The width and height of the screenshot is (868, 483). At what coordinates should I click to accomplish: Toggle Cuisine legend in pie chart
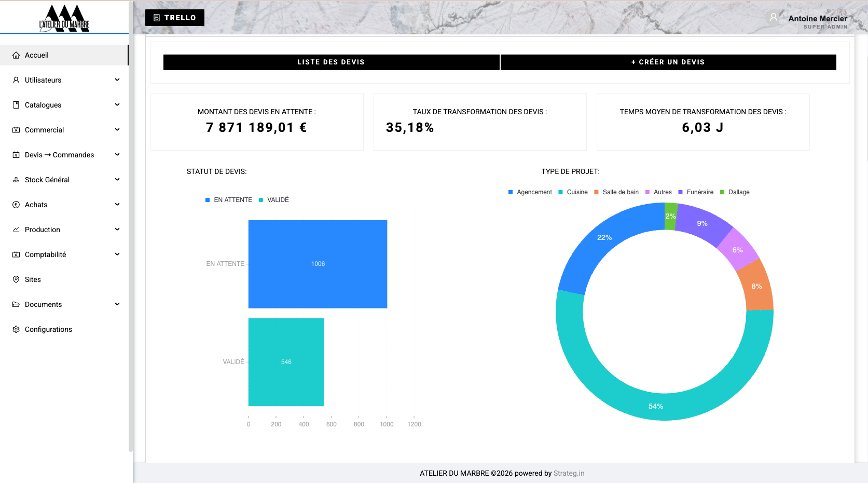[x=573, y=192]
